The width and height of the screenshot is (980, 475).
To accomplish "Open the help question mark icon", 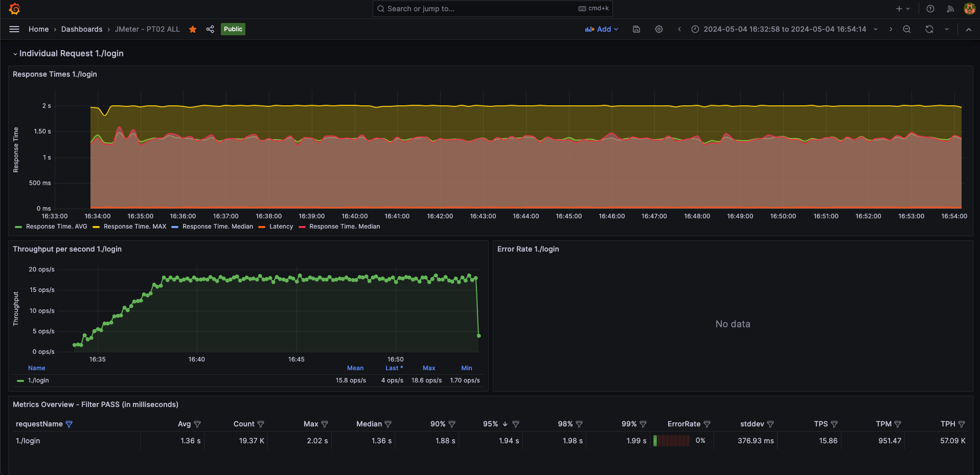I will 930,9.
